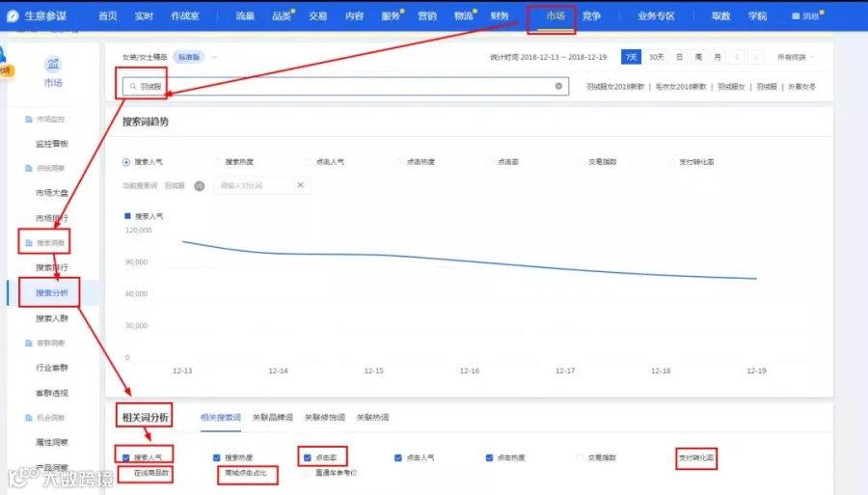Select the 搜索人气 radio button in the trend section

coord(126,162)
